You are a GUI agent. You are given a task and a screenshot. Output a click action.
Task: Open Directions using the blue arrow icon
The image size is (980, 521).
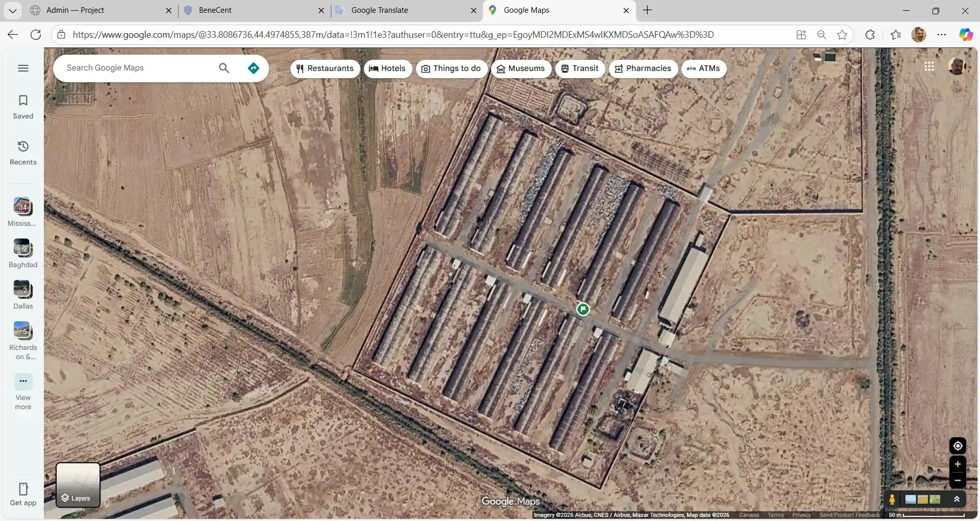click(x=253, y=68)
